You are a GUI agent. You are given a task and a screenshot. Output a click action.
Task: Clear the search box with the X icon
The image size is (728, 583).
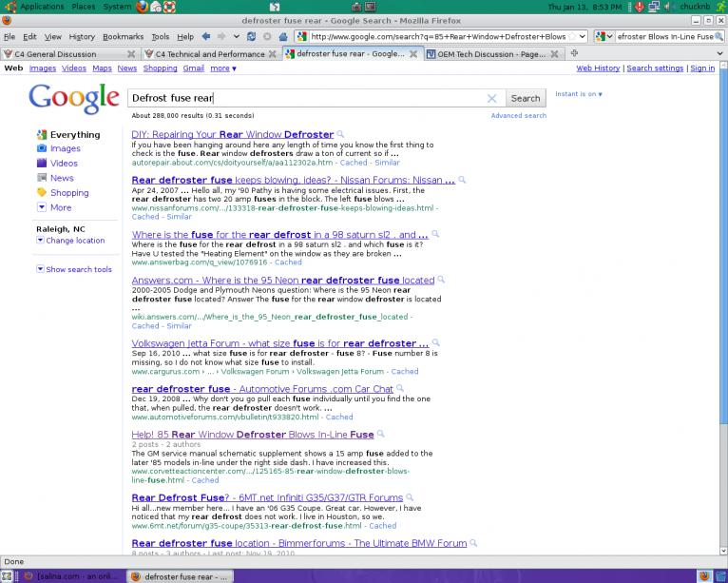491,99
